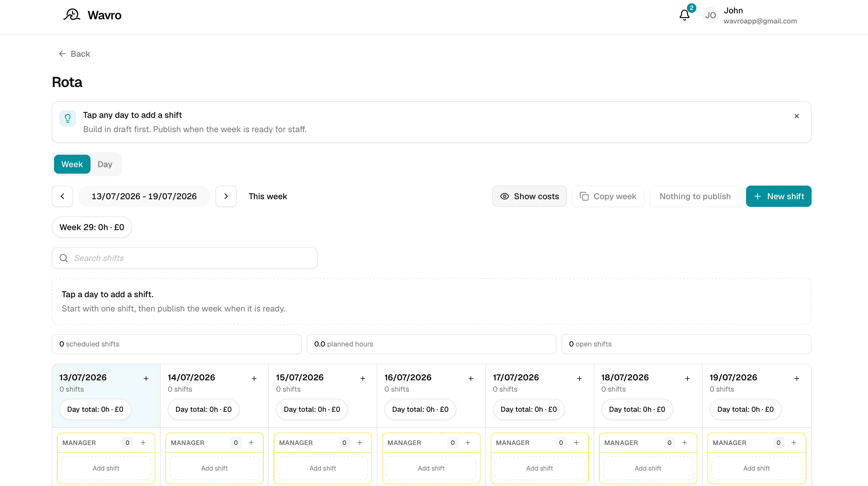Go to next week with right chevron
This screenshot has width=868, height=486.
coord(226,196)
